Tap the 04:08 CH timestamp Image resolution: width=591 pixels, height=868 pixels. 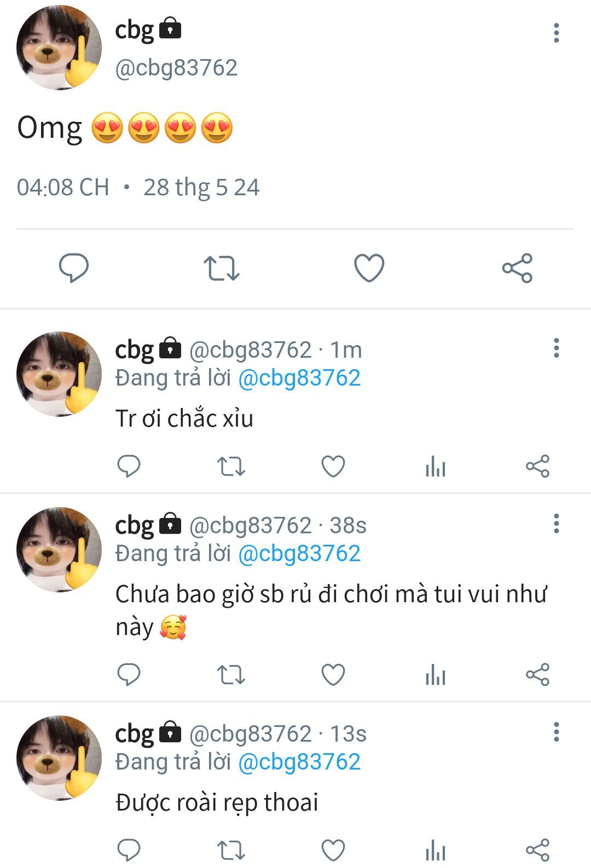click(63, 187)
